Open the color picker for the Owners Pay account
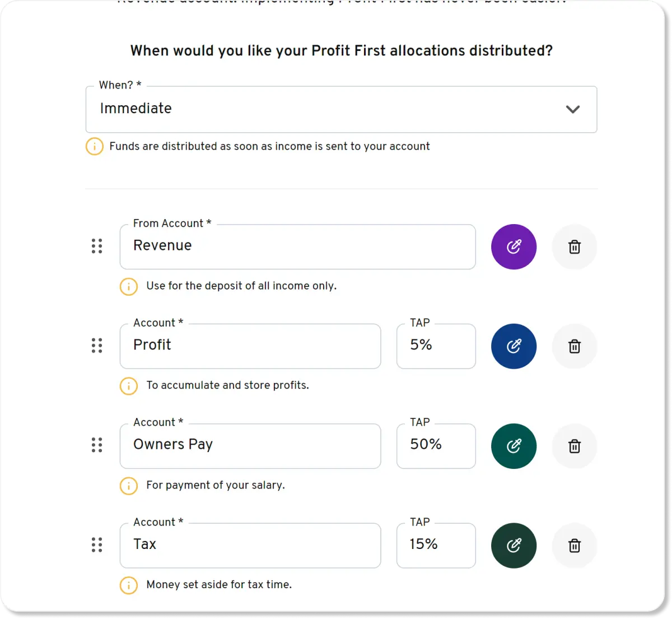Image resolution: width=672 pixels, height=619 pixels. (x=514, y=446)
